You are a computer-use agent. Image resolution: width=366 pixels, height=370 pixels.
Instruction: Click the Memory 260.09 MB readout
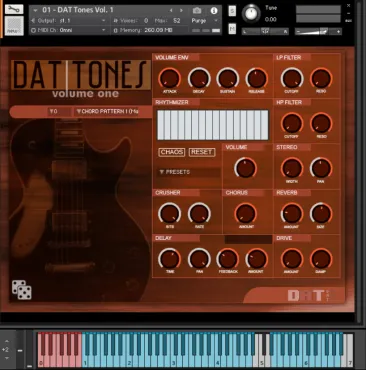click(158, 30)
